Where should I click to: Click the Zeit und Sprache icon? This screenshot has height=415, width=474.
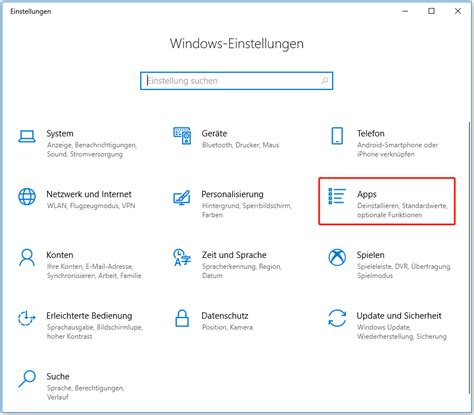pos(182,257)
